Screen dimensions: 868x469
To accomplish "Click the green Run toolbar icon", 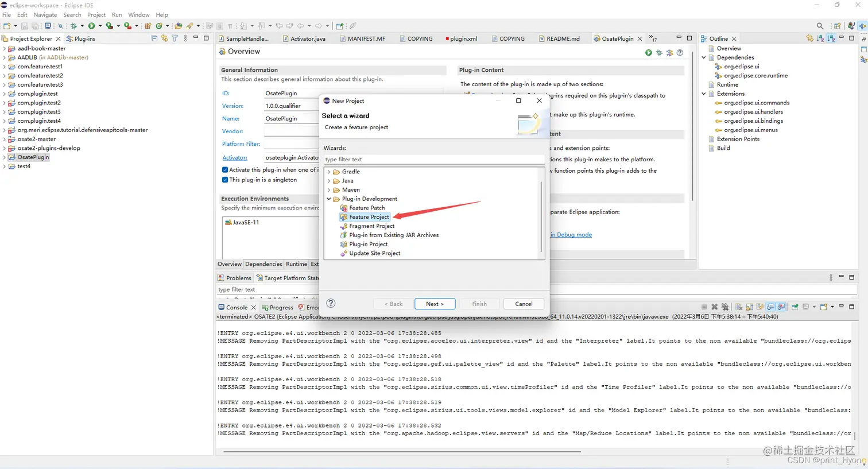I will 91,26.
